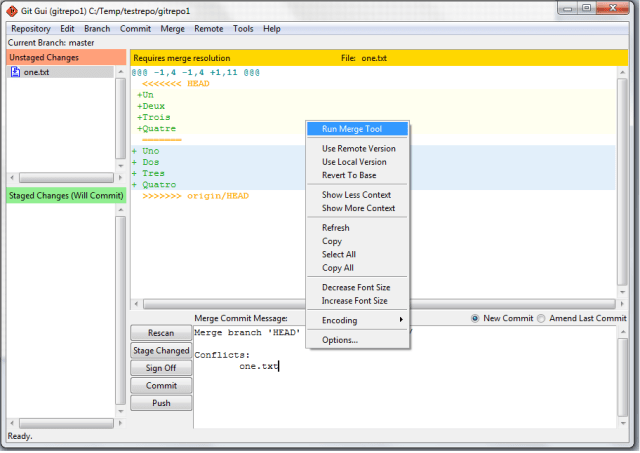Click inside the merge commit message field
The image size is (640, 453).
[400, 390]
